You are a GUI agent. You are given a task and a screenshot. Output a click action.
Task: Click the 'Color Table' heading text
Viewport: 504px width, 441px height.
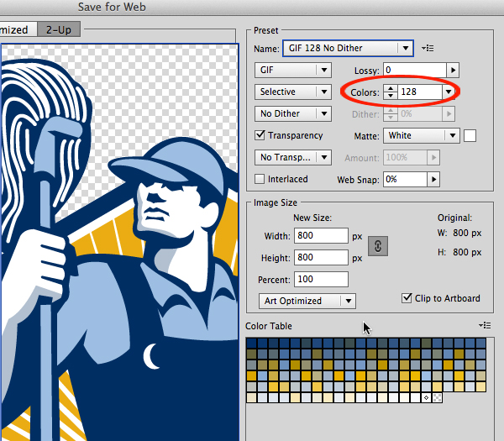[x=269, y=326]
